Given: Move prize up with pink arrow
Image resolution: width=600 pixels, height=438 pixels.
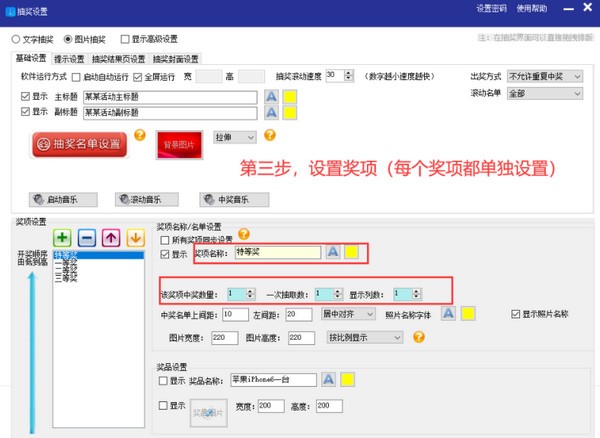Looking at the screenshot, I should pos(111,238).
